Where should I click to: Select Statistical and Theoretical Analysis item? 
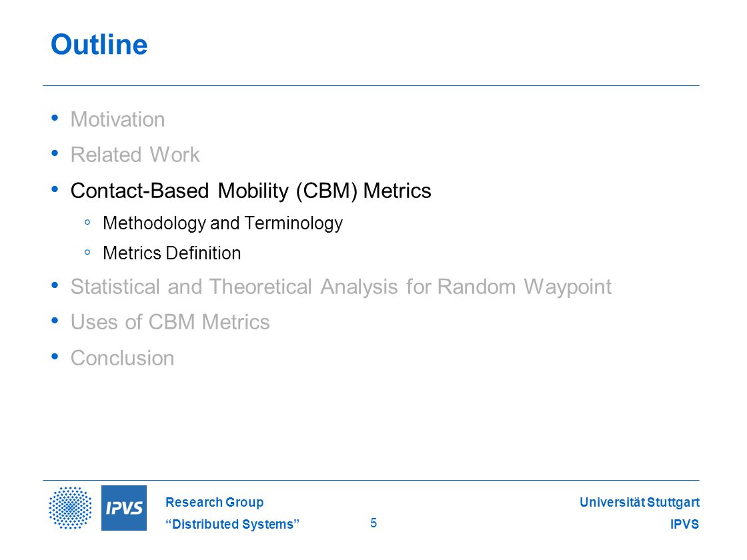[x=341, y=287]
